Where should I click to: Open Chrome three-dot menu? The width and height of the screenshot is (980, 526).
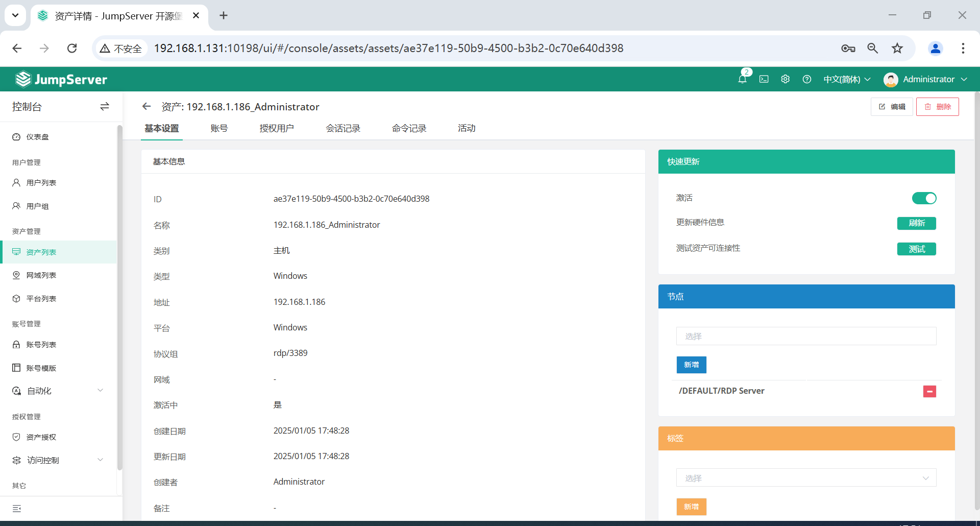point(963,48)
